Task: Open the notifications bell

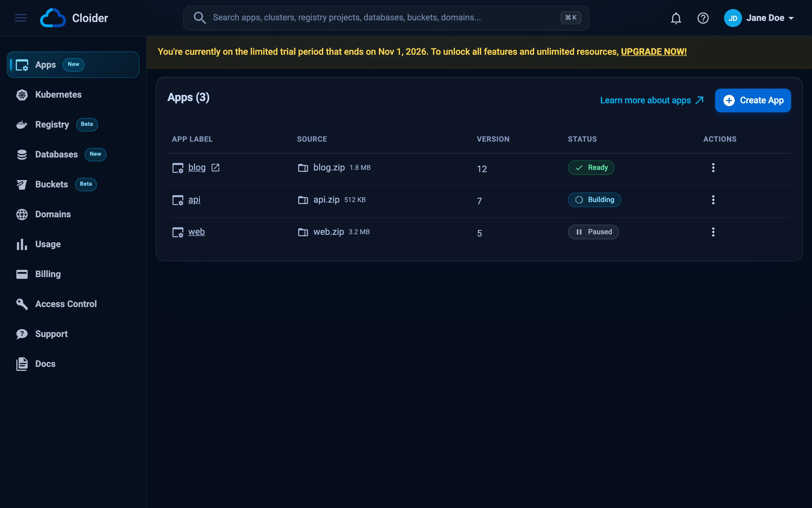Action: pyautogui.click(x=676, y=18)
